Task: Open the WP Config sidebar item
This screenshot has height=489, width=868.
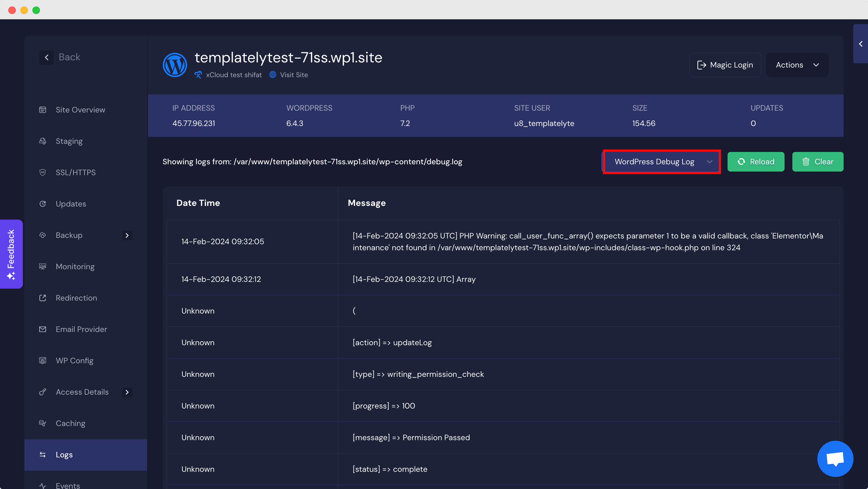Action: coord(74,361)
